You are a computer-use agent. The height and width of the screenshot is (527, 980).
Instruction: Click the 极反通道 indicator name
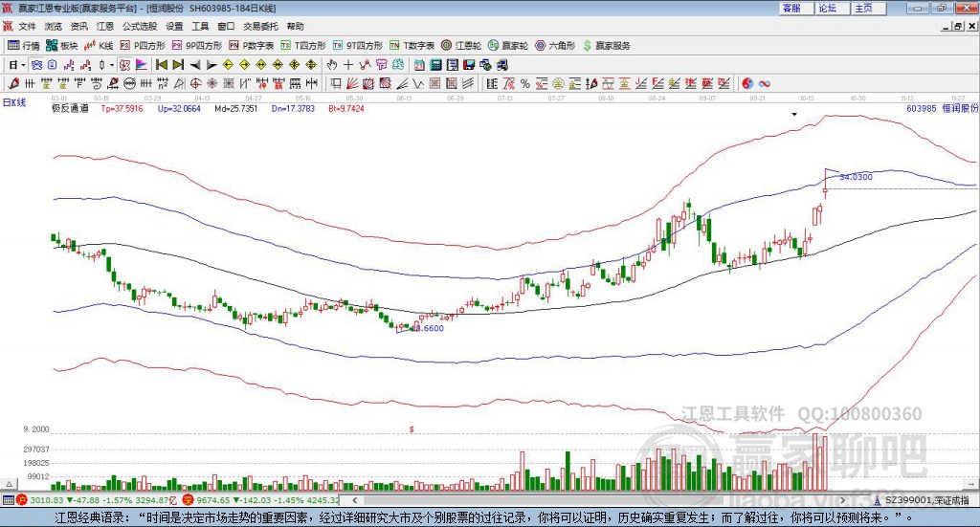point(70,109)
